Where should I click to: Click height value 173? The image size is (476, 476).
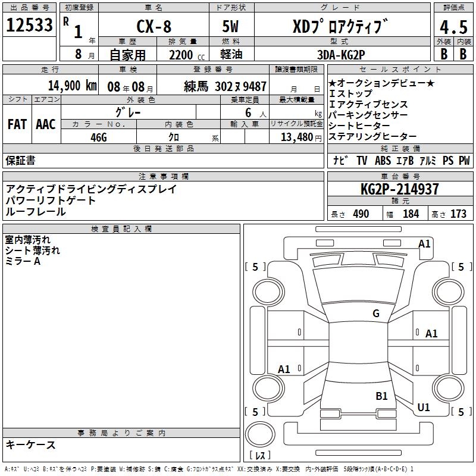[x=458, y=214]
